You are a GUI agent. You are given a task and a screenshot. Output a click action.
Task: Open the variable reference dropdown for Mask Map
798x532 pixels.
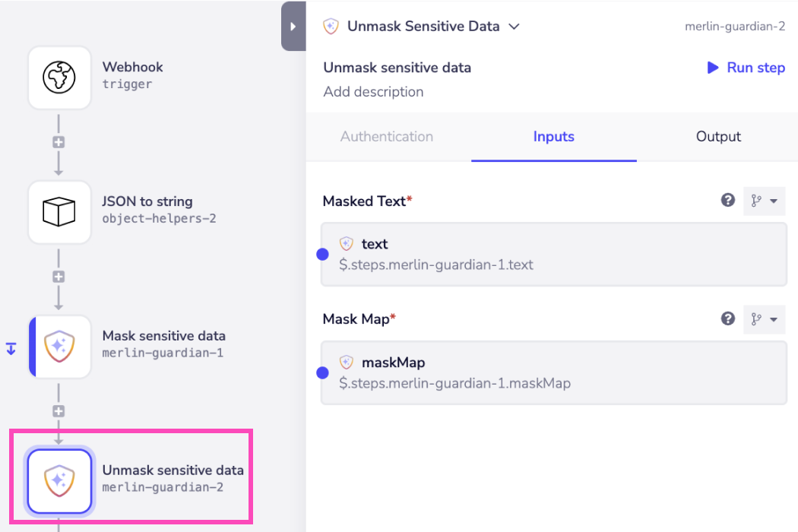click(x=764, y=319)
